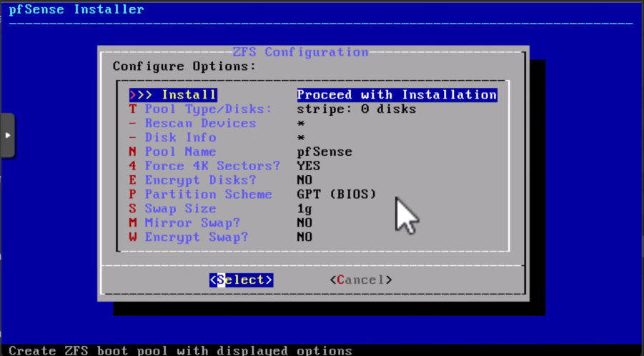Toggle the Mirror Swap option
644x356 pixels.
pos(192,223)
